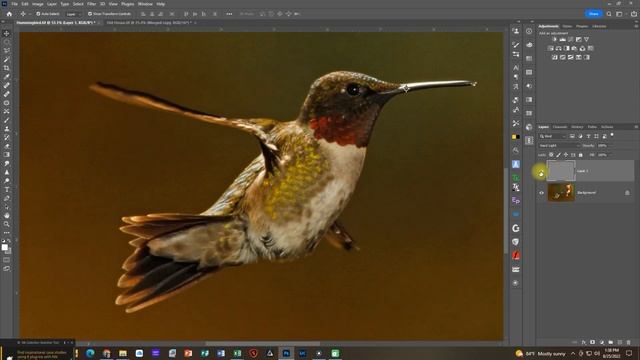Filter layers by pixel layers icon
The height and width of the screenshot is (360, 640).
[572, 136]
